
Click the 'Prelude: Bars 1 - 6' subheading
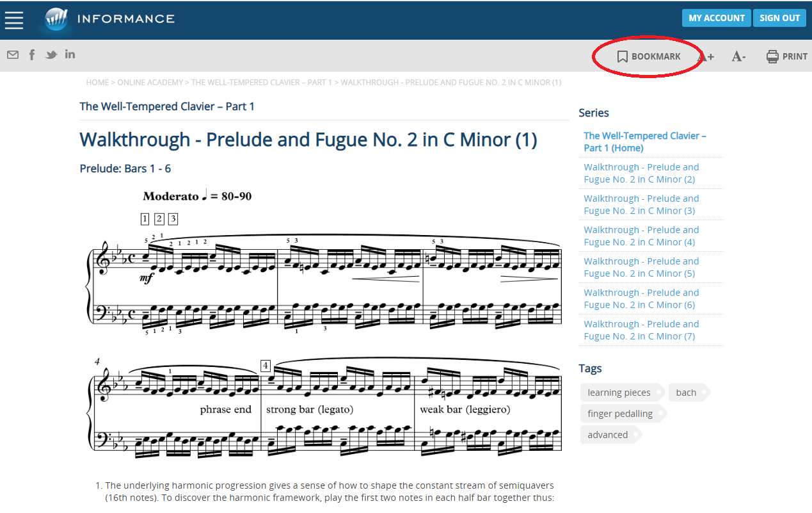[125, 169]
